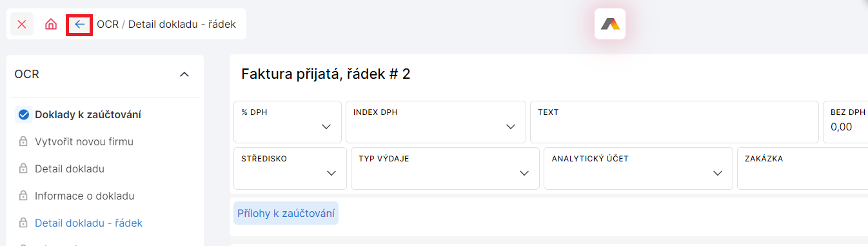Click lock icon next to Vytvořit novou firmu

click(x=24, y=141)
